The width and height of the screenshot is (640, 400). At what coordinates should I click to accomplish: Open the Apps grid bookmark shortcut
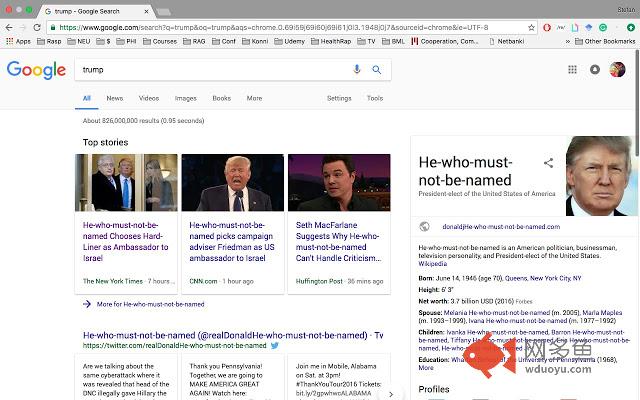click(18, 41)
